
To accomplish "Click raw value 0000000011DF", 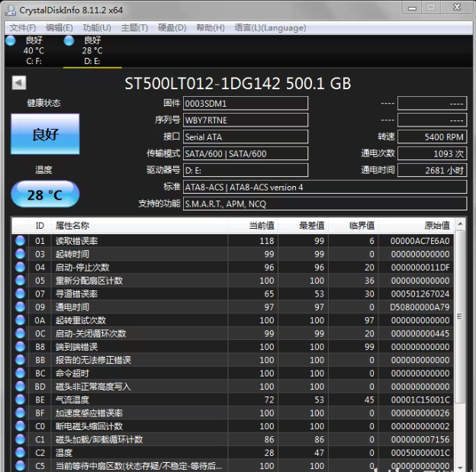I will (x=420, y=268).
